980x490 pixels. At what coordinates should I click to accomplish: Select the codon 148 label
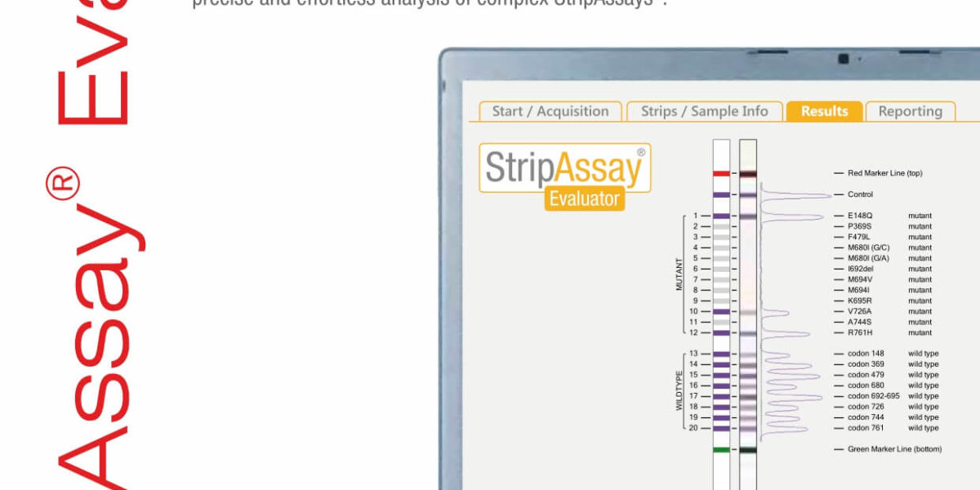click(866, 354)
